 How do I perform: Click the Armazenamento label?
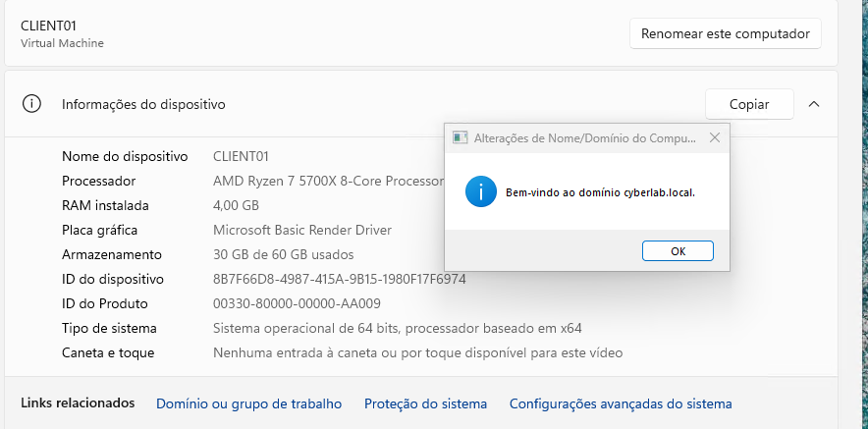(x=112, y=254)
